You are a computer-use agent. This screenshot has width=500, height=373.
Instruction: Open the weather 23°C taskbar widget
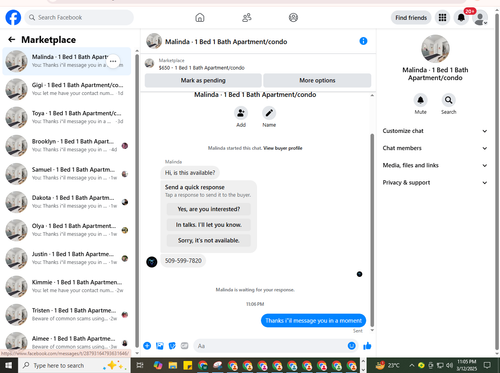point(387,365)
